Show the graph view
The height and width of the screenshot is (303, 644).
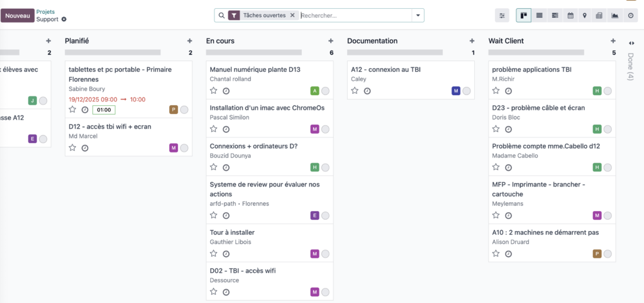(614, 15)
